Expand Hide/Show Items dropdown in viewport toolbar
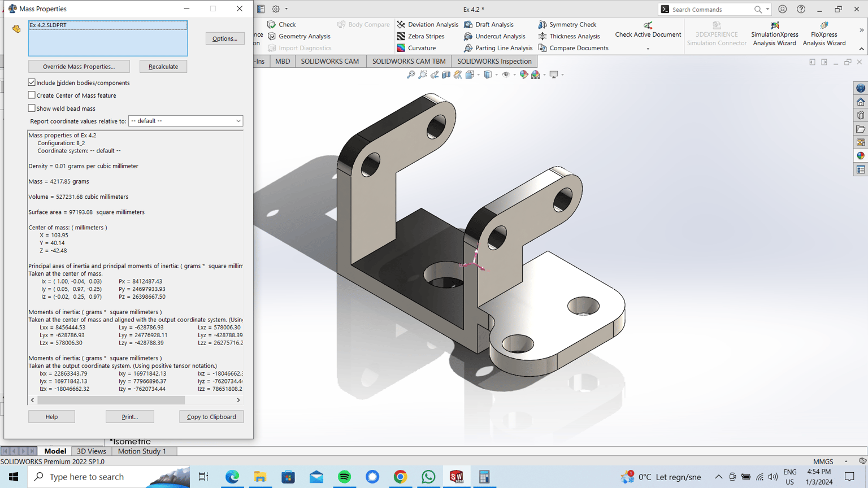Image resolution: width=868 pixels, height=488 pixels. pyautogui.click(x=514, y=75)
